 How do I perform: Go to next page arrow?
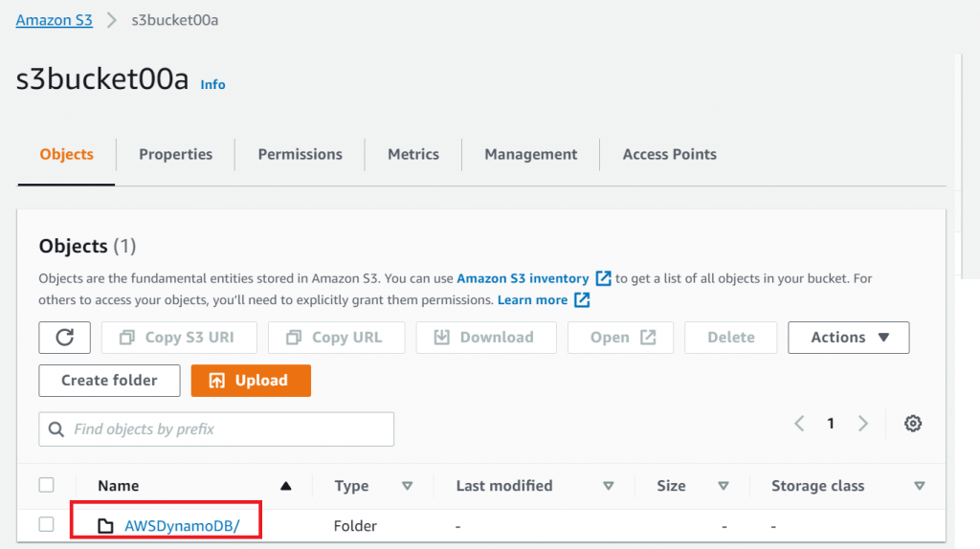pyautogui.click(x=863, y=424)
